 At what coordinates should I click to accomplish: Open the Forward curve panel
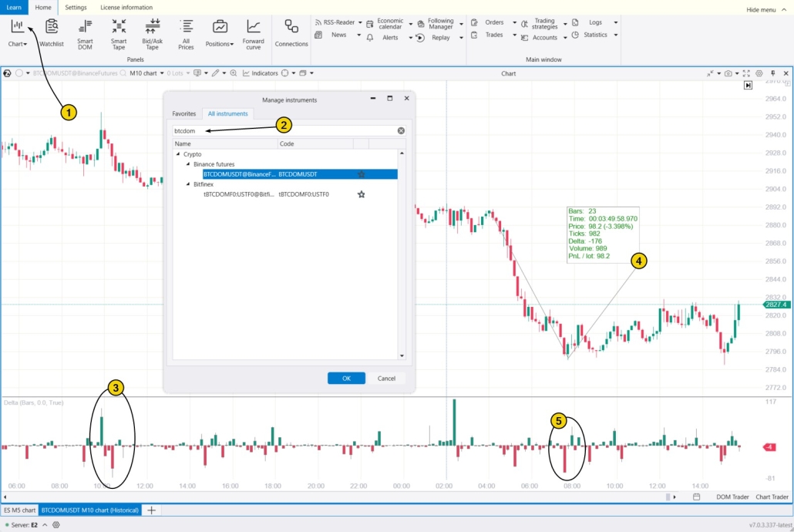click(254, 31)
